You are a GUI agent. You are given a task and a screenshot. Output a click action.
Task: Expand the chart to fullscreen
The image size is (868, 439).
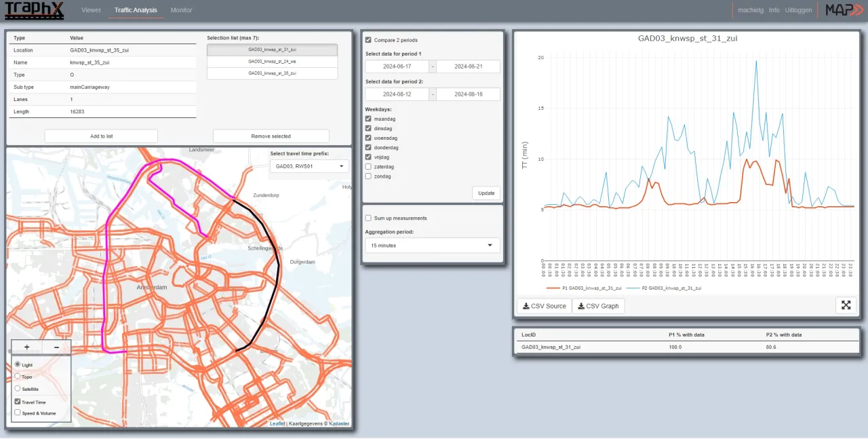[846, 305]
